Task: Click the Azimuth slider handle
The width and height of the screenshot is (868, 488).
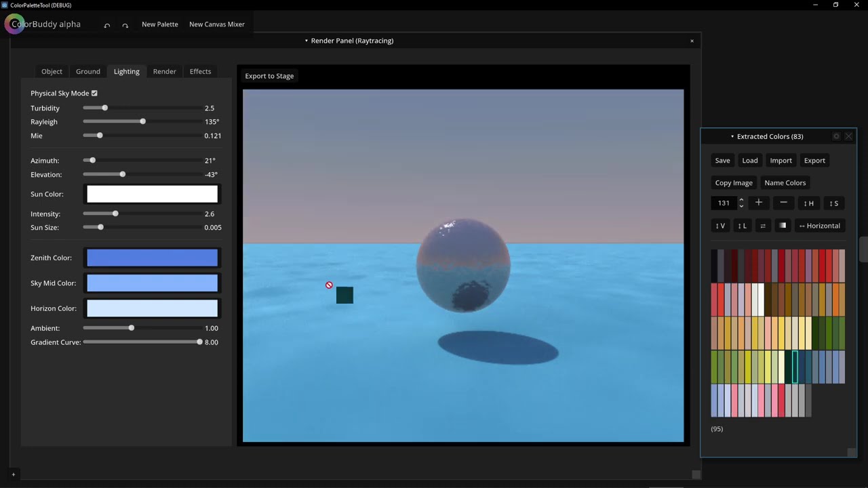Action: [x=92, y=161]
